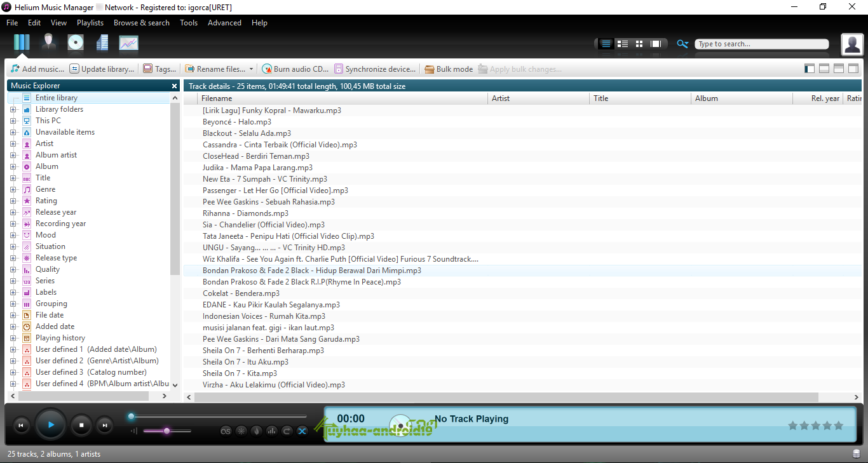Expand the Artist tree node
Viewport: 868px width, 463px height.
[13, 144]
